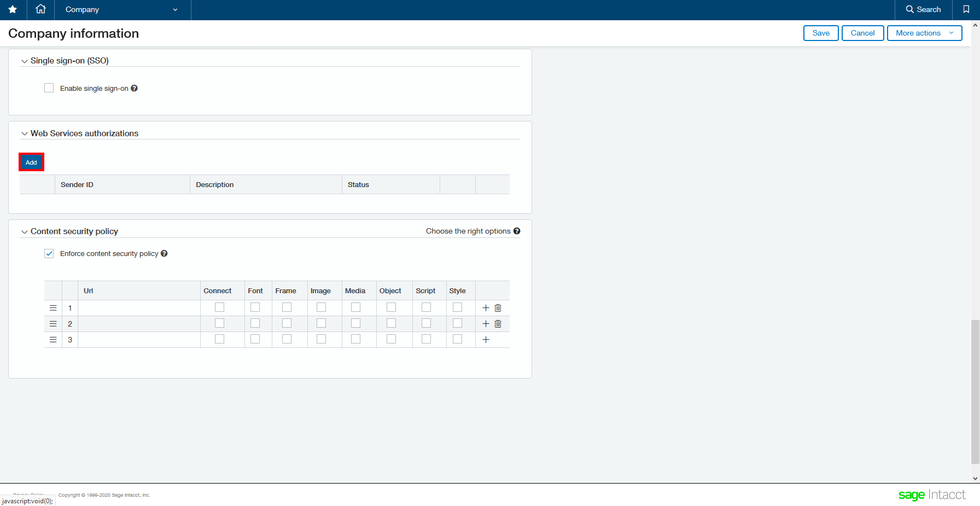The height and width of the screenshot is (506, 980).
Task: Click help icon next to Choose the right options
Action: pyautogui.click(x=517, y=231)
